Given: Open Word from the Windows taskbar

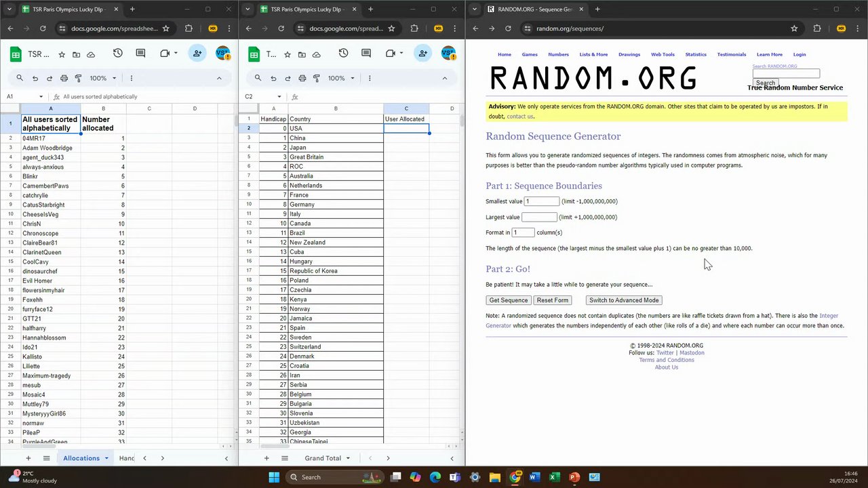Looking at the screenshot, I should click(x=534, y=477).
